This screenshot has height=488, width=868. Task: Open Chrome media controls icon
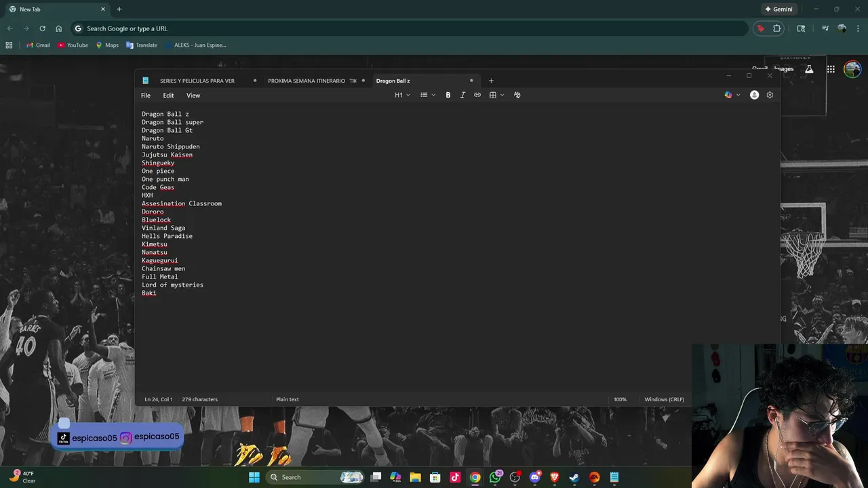click(x=825, y=28)
